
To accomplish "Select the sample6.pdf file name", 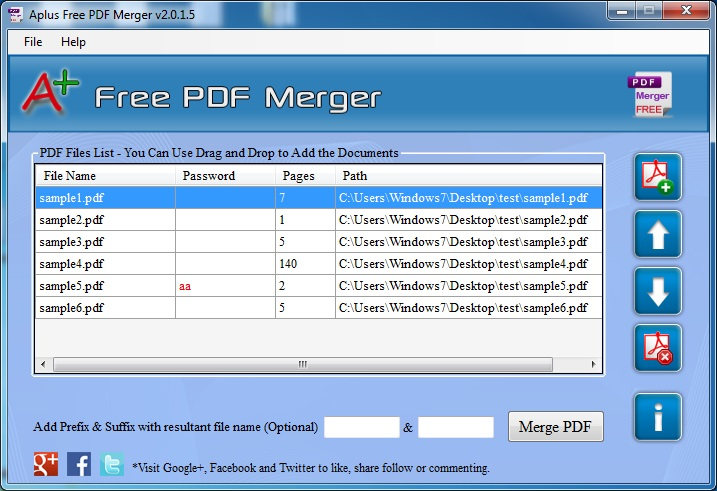I will point(71,308).
